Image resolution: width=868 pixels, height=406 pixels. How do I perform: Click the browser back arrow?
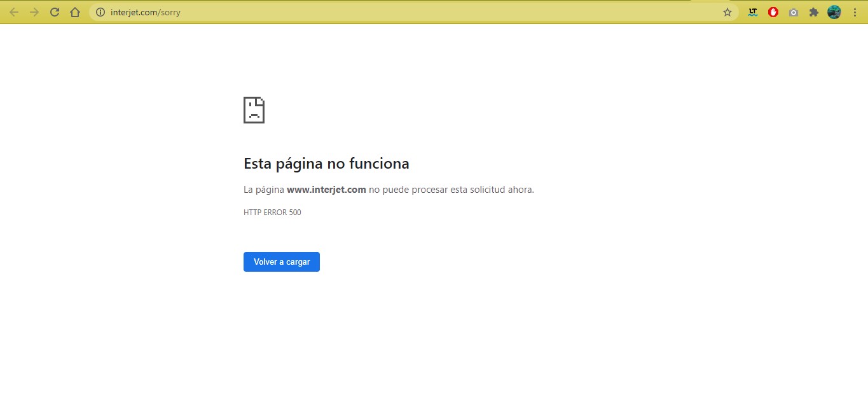[14, 12]
